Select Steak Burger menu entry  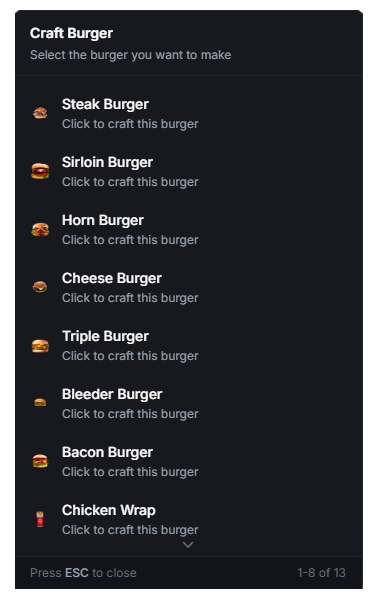pos(188,114)
